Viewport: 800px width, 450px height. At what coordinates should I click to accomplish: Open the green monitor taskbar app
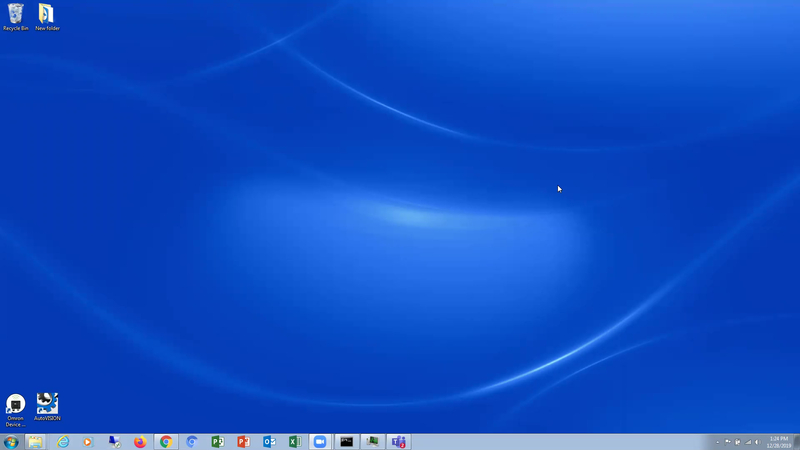(x=372, y=442)
